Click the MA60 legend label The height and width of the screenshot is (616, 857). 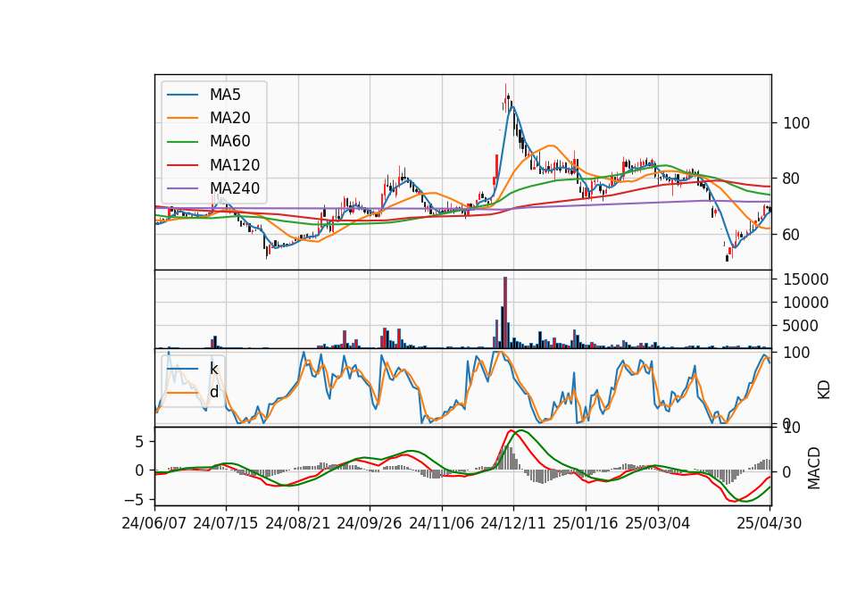tap(230, 142)
